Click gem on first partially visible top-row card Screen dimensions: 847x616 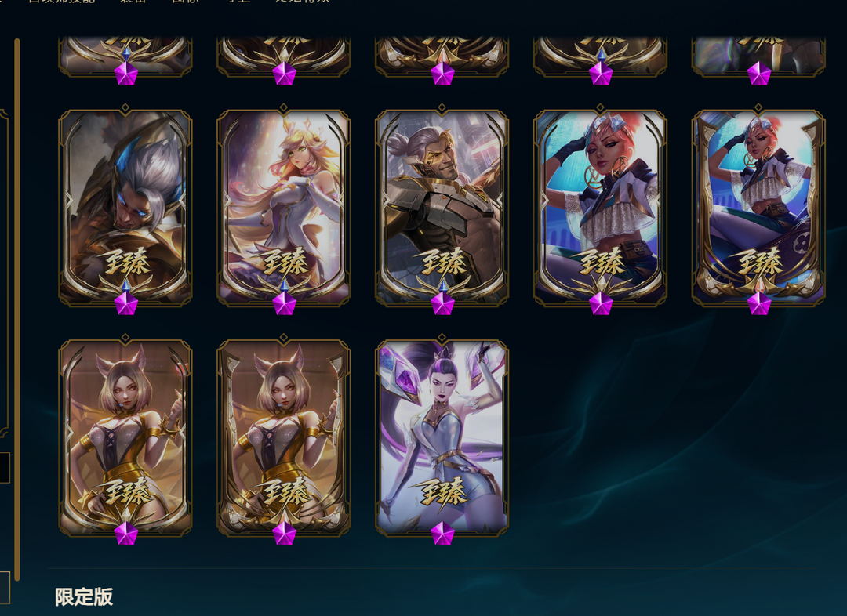coord(125,73)
